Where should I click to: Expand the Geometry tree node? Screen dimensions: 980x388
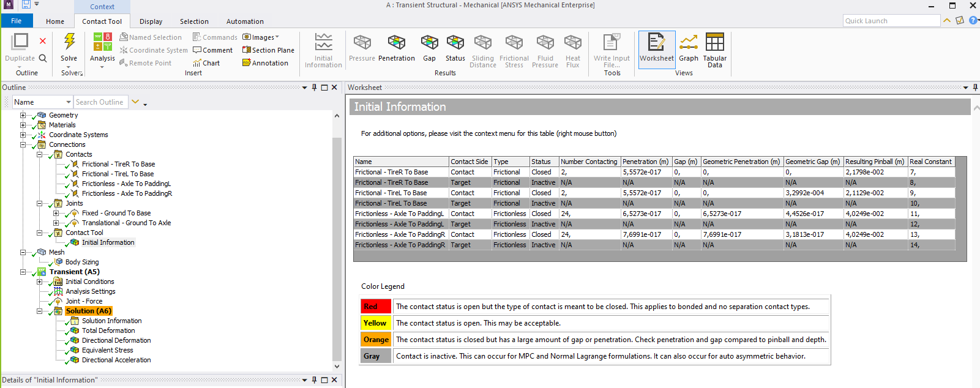point(23,115)
